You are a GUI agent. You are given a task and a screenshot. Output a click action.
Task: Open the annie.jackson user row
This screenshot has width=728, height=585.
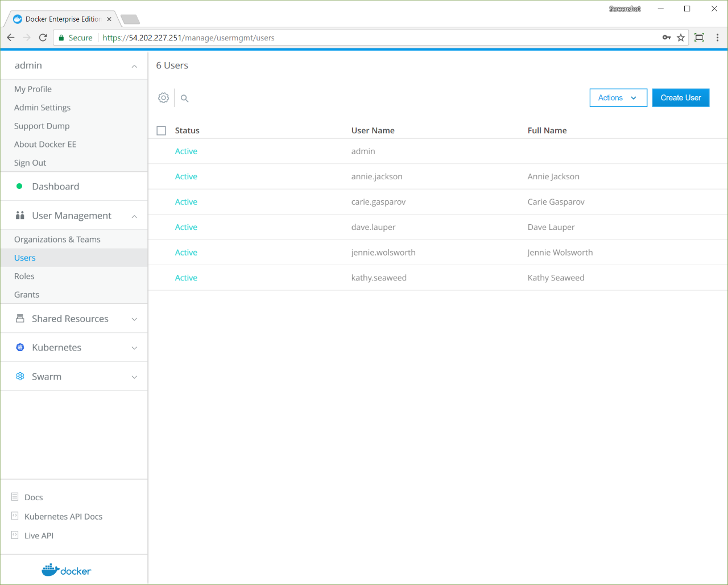pos(377,176)
